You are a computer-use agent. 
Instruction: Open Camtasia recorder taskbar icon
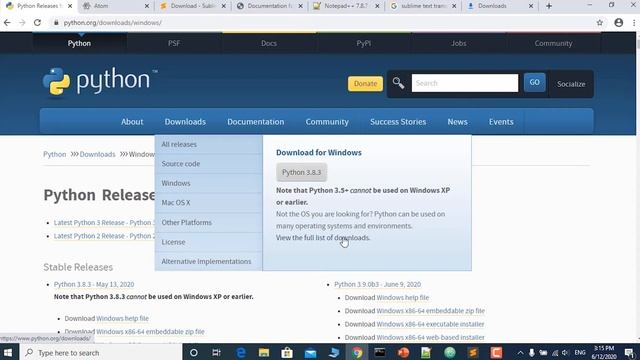coord(496,353)
